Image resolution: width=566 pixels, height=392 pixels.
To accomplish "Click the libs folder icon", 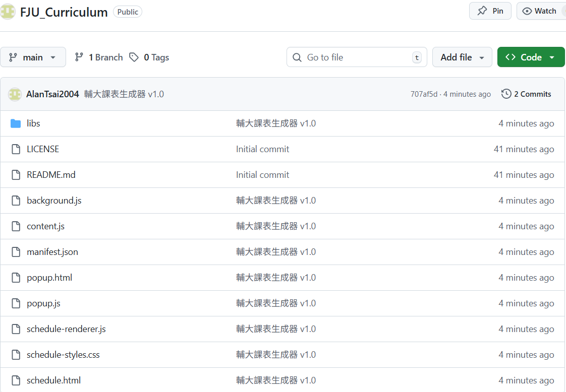I will click(16, 123).
